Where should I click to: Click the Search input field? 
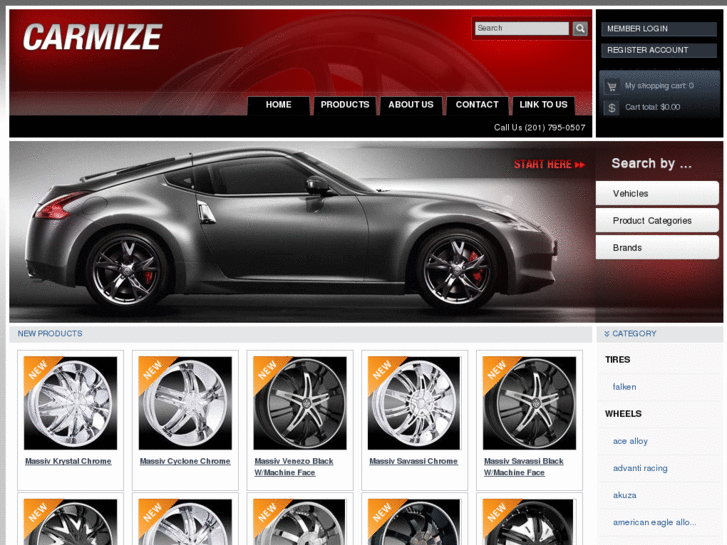[522, 28]
